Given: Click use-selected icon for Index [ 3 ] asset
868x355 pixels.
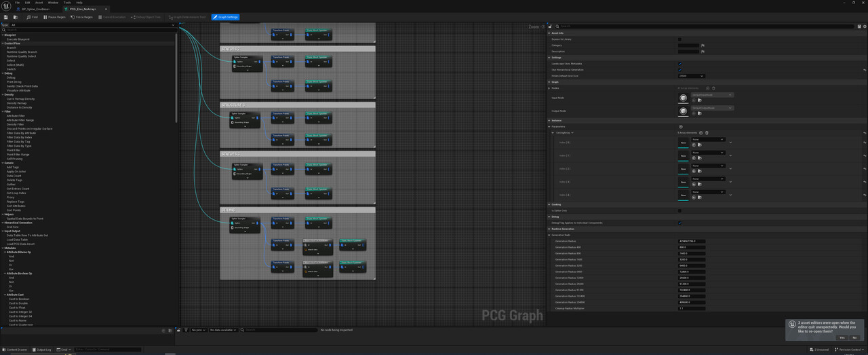Looking at the screenshot, I should point(694,184).
